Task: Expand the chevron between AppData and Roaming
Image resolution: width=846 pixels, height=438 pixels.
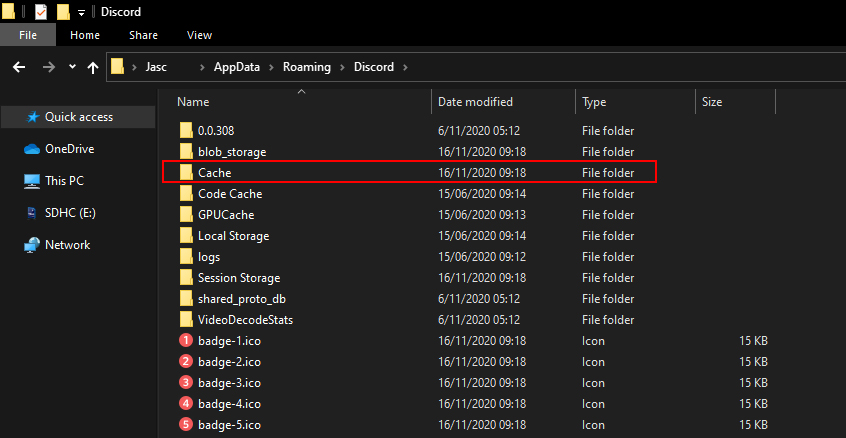Action: pos(271,67)
